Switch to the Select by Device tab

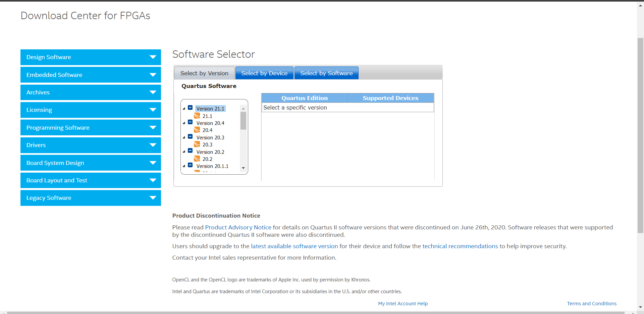(264, 73)
